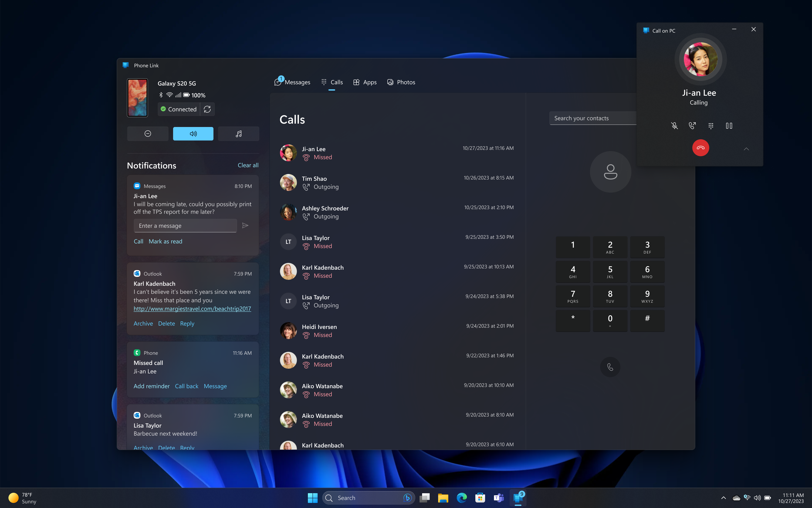
Task: Select Heidi Iversen missed call entry
Action: pyautogui.click(x=397, y=331)
